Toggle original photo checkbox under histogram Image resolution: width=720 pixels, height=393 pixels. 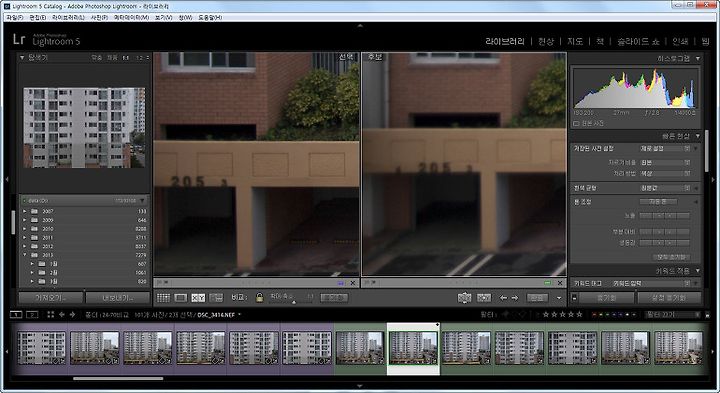click(x=576, y=124)
